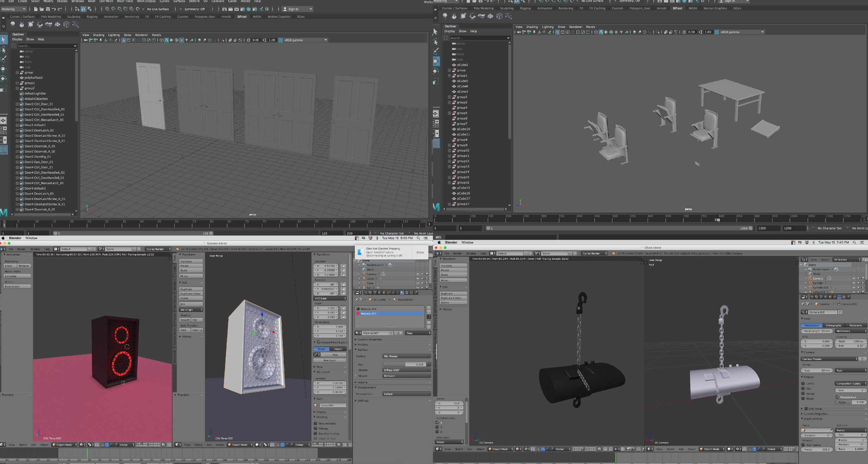
Task: Click the grid toggle icon in right Maya viewport bar
Action: pos(557,32)
